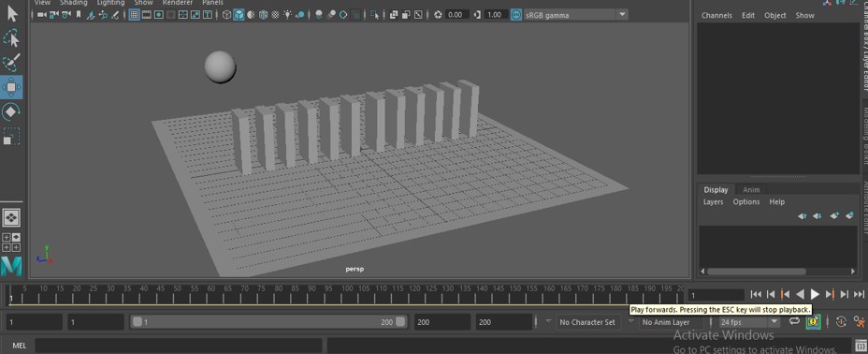
Task: Click the Gamma icon
Action: [x=477, y=15]
